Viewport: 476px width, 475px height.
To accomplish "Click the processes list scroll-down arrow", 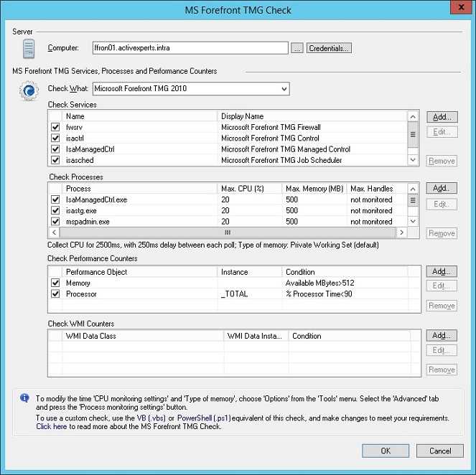I will click(413, 221).
